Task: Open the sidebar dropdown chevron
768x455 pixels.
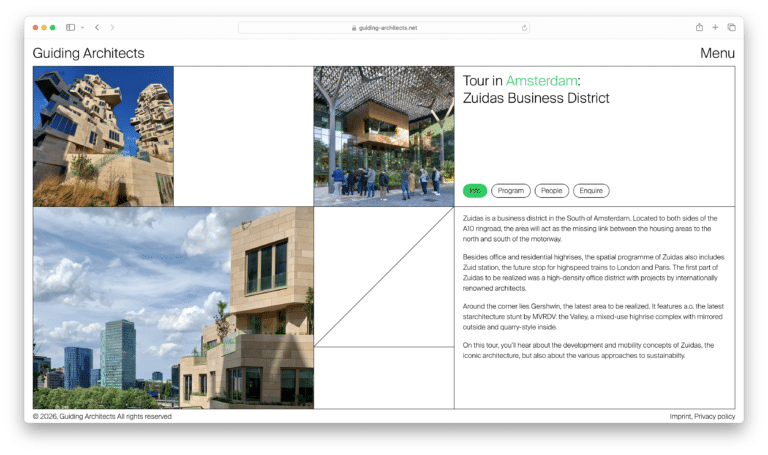Action: tap(82, 27)
